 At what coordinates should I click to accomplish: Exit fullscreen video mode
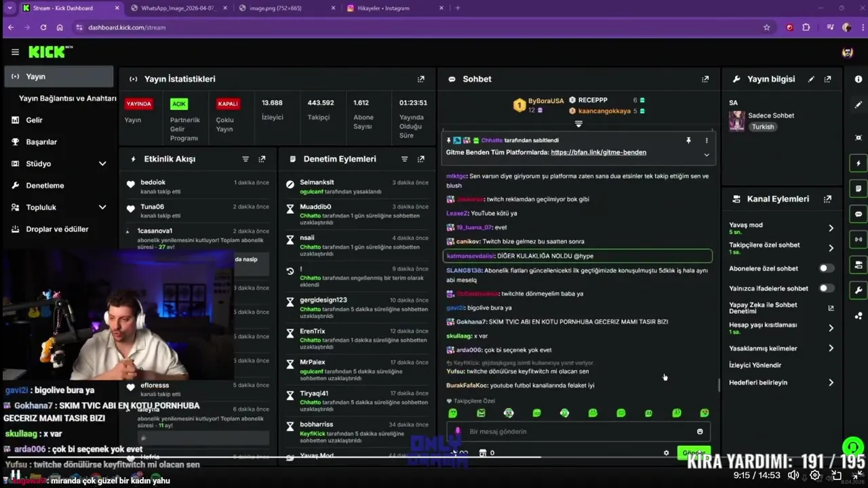pos(858,475)
